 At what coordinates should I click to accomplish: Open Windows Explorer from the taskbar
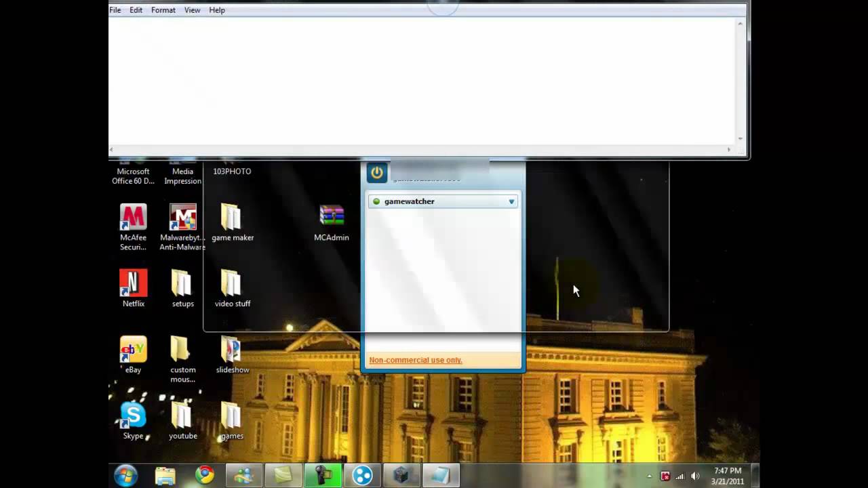[x=165, y=476]
